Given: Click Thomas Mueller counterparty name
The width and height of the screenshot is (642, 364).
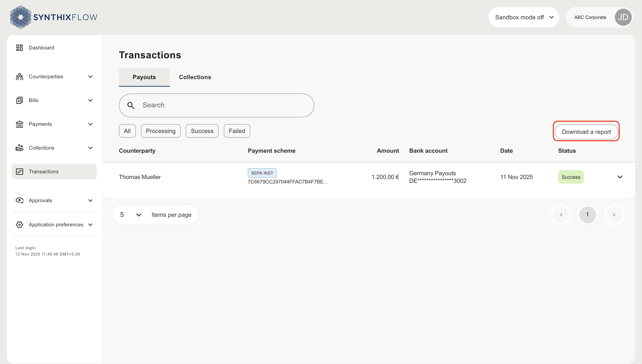Looking at the screenshot, I should pos(140,177).
